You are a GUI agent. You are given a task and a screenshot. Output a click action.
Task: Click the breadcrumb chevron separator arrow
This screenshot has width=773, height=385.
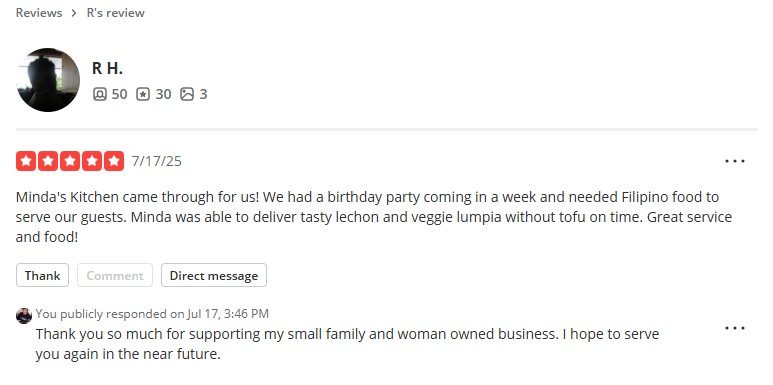(x=74, y=13)
